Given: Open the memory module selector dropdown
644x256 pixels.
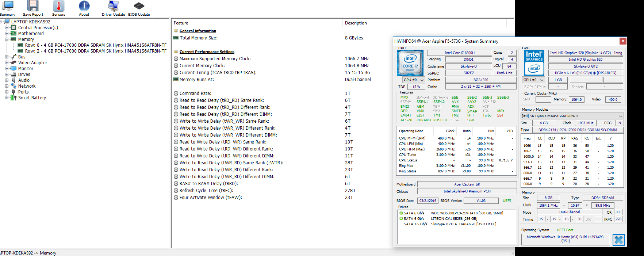Looking at the screenshot, I should 572,116.
